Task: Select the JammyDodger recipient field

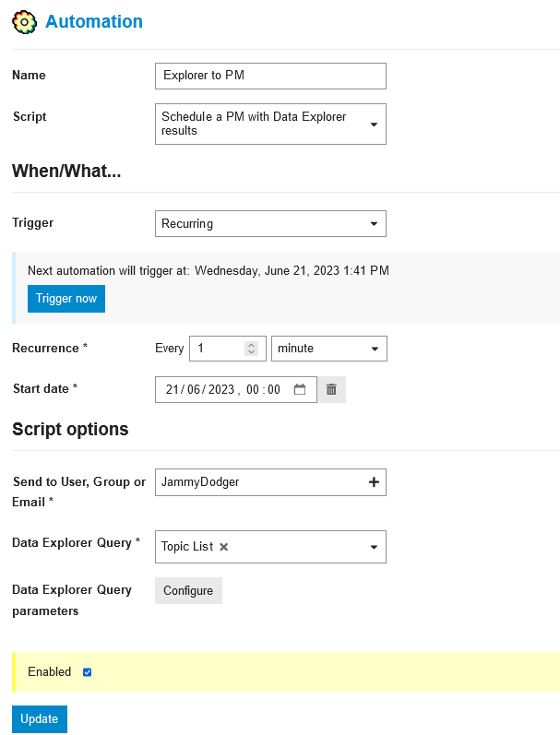Action: [270, 482]
